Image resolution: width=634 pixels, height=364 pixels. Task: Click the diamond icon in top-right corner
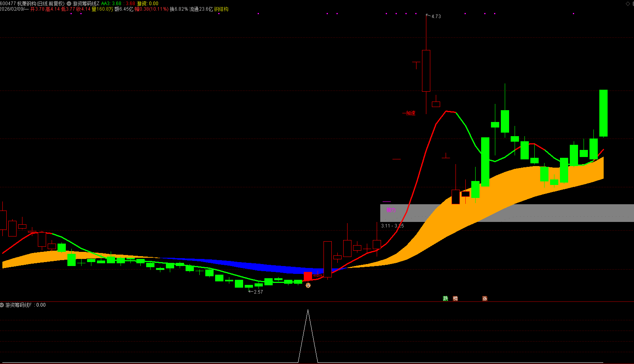628,4
